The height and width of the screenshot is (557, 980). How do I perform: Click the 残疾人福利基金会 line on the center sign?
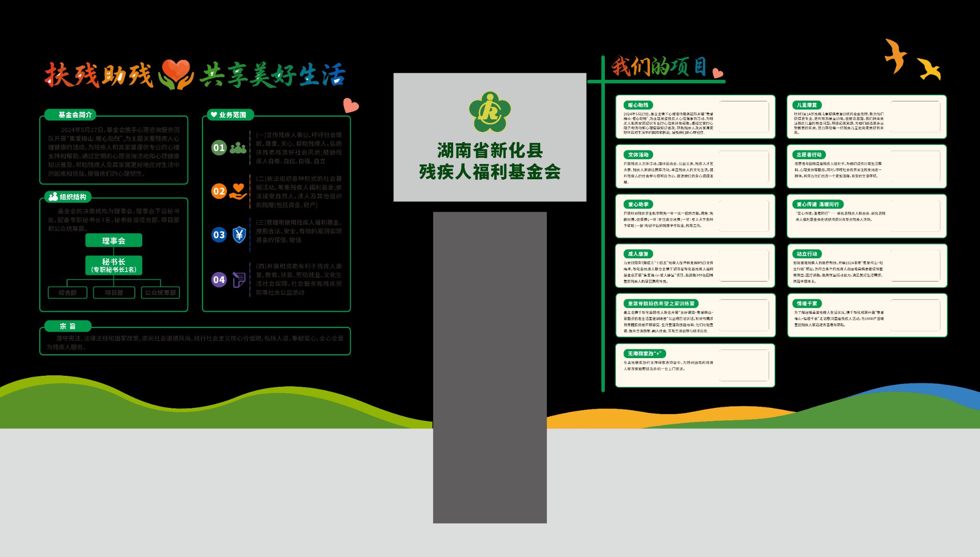pos(490,172)
